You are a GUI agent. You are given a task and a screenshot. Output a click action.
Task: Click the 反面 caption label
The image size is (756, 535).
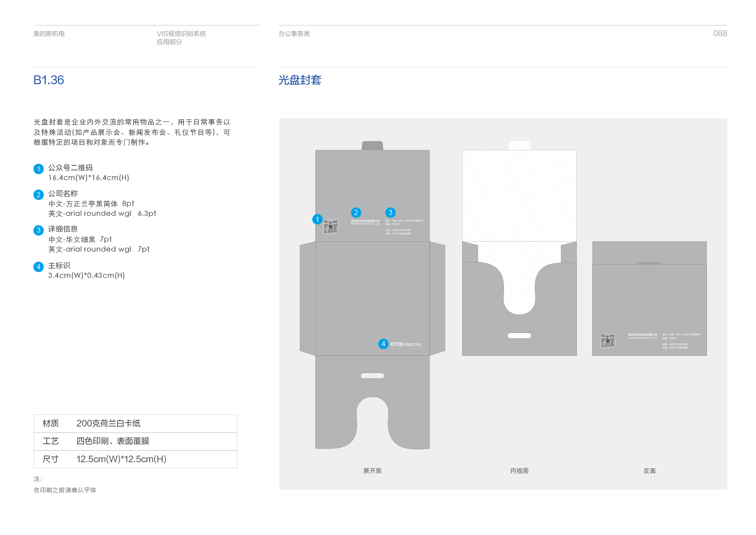click(x=649, y=471)
